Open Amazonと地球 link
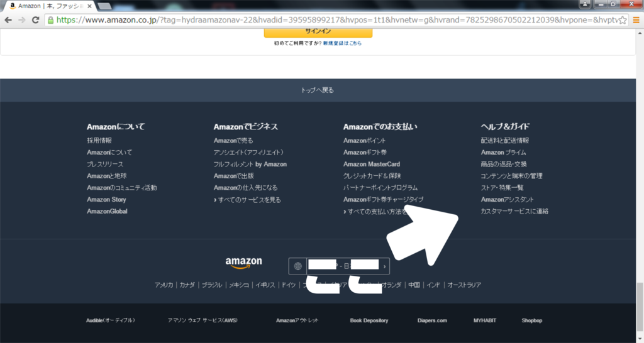The image size is (644, 343). [106, 176]
